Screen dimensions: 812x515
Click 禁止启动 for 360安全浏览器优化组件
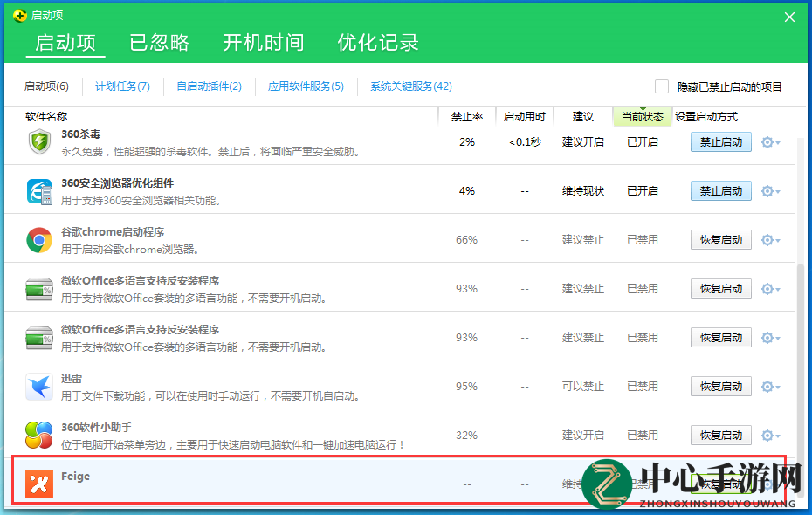tap(721, 191)
